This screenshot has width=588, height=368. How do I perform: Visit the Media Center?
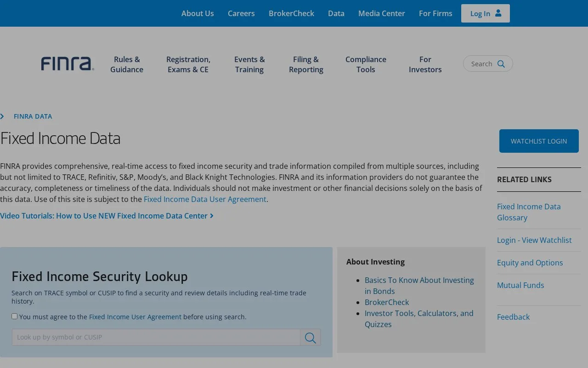coord(382,13)
